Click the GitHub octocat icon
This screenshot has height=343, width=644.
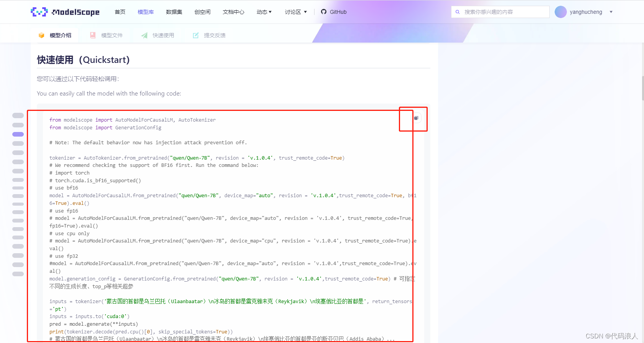[x=324, y=12]
